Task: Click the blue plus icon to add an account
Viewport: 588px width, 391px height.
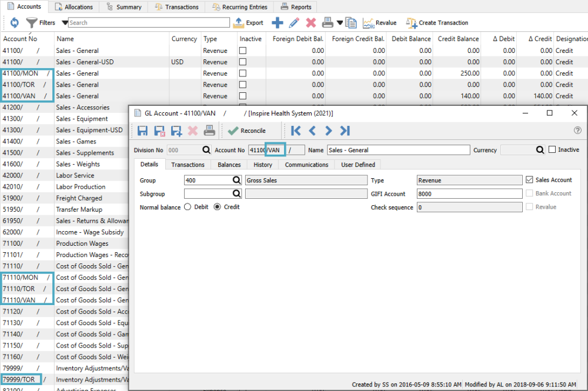Action: click(278, 23)
